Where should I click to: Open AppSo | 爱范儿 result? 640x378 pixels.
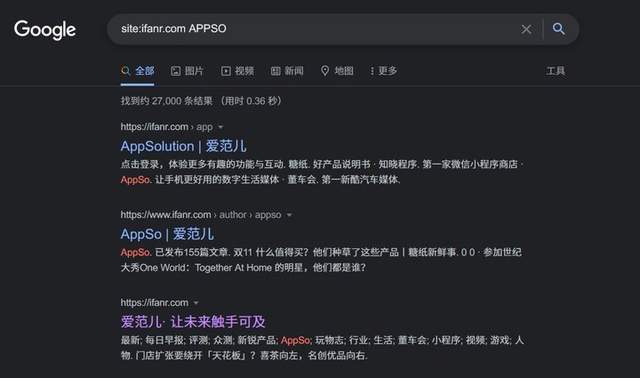167,234
